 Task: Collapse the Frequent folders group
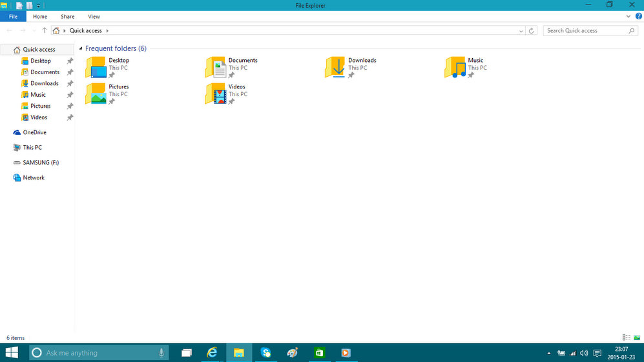[81, 49]
